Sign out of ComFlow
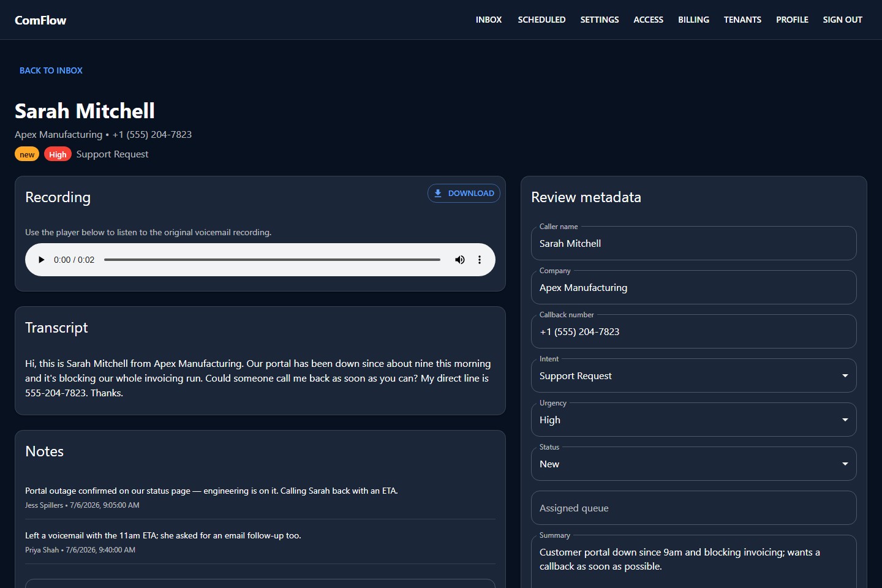Screen dimensions: 882x588 pos(842,20)
